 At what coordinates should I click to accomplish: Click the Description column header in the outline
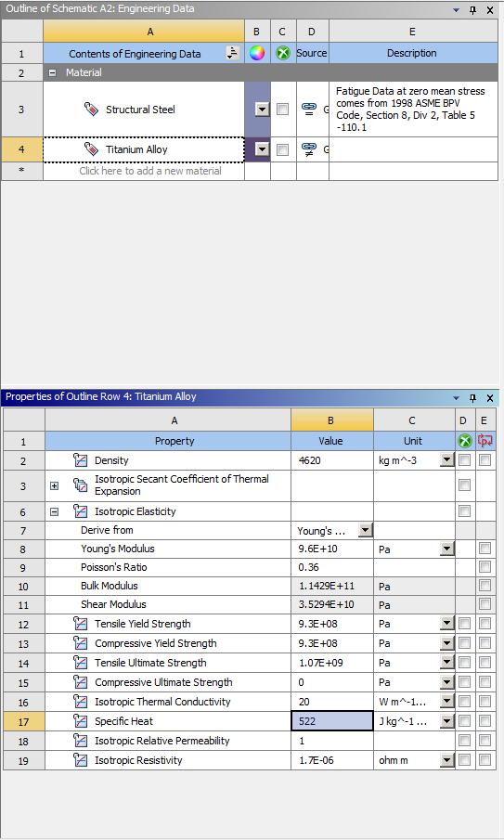pos(412,53)
